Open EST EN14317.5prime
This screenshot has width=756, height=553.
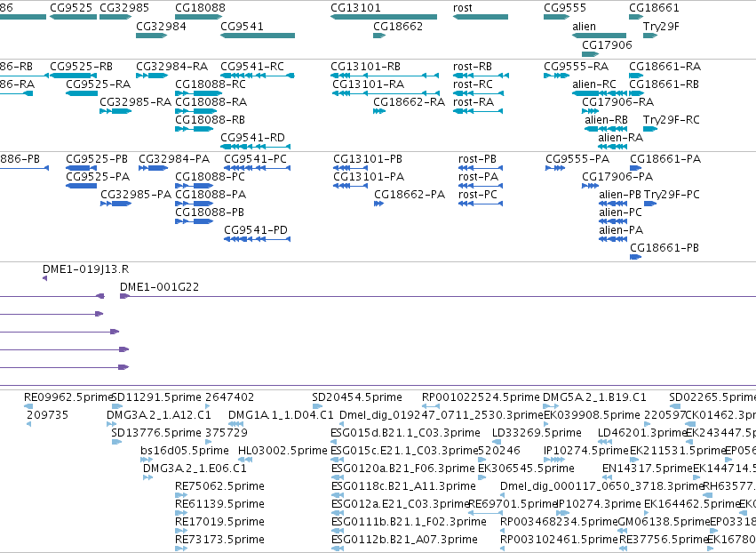(647, 468)
